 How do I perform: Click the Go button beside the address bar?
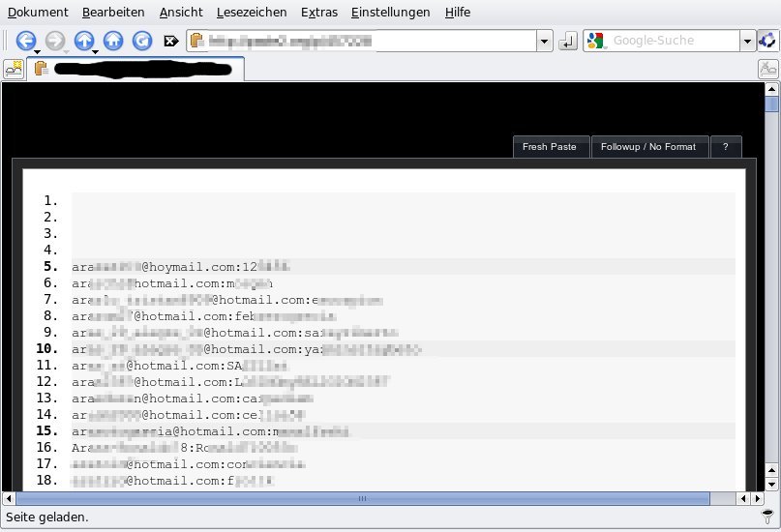(568, 41)
